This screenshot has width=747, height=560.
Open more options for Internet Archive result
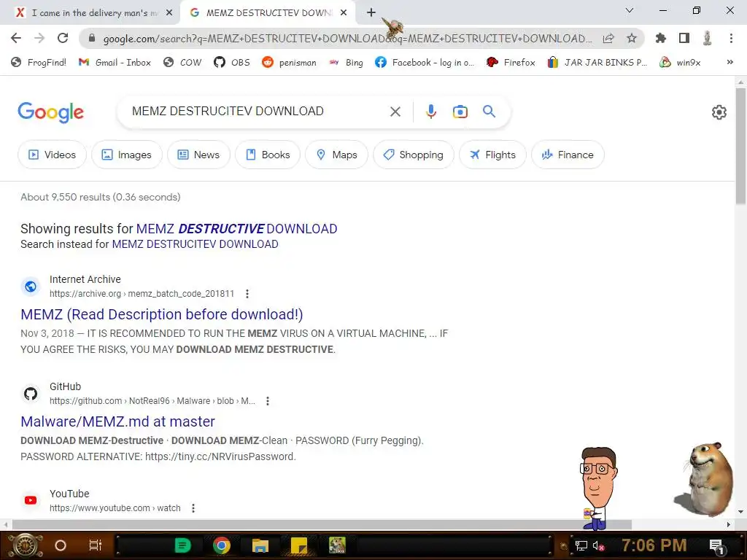pos(247,294)
